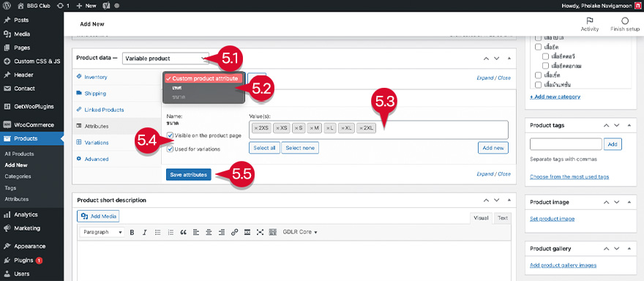Open the Activity flag panel
Screen dimensions: 644x281
tap(589, 25)
